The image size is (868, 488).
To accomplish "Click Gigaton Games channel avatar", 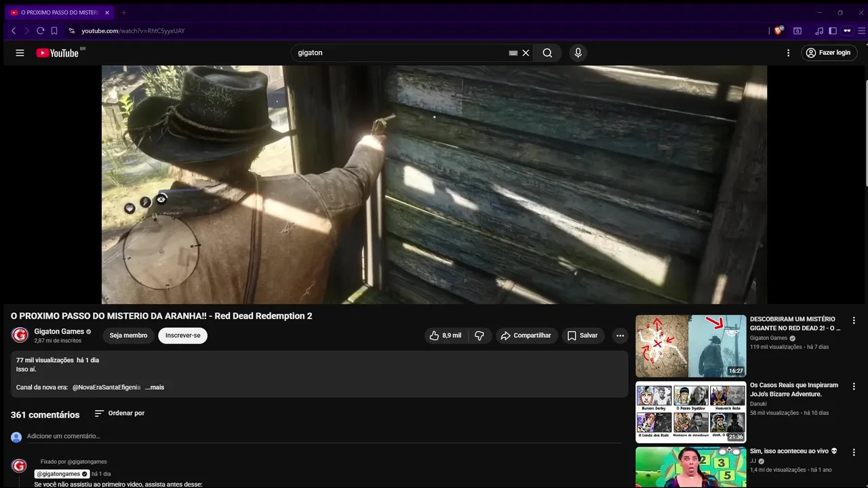I will tap(20, 335).
